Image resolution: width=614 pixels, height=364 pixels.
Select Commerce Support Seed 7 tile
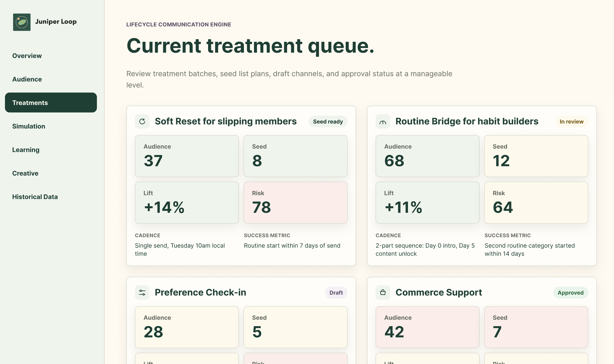pos(536,327)
